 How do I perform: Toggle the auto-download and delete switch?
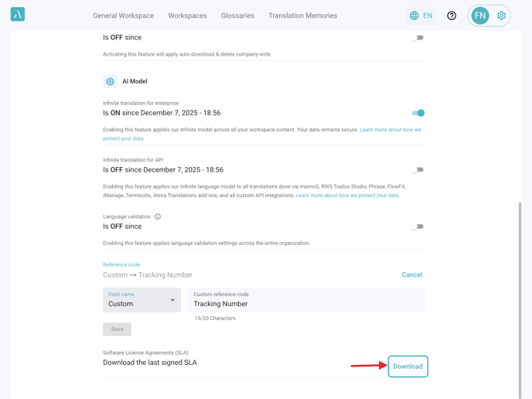418,38
